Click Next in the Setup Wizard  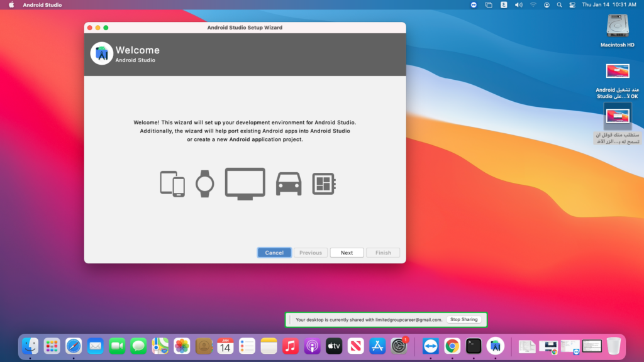(347, 253)
